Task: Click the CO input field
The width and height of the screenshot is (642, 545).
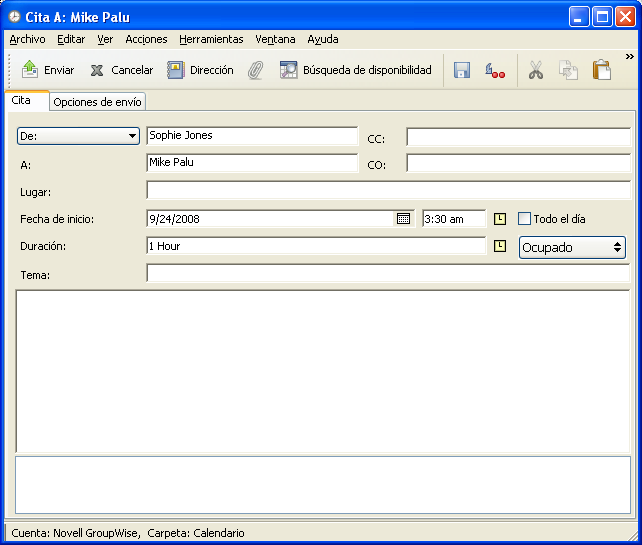Action: point(518,163)
